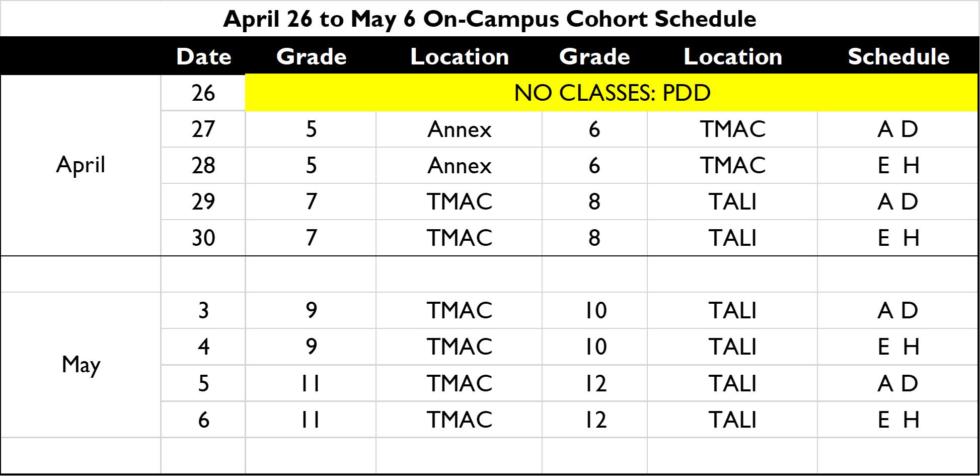Click E H schedule in May 6 row

pyautogui.click(x=898, y=420)
